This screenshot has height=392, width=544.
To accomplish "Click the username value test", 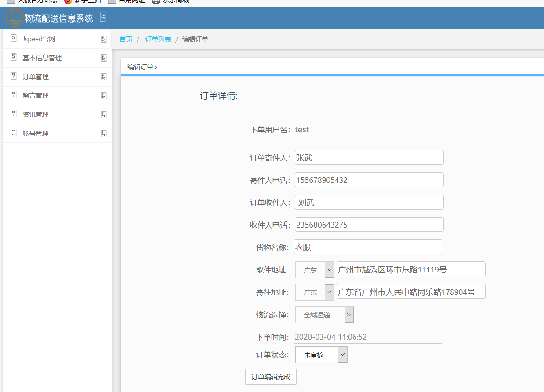I will pos(302,130).
